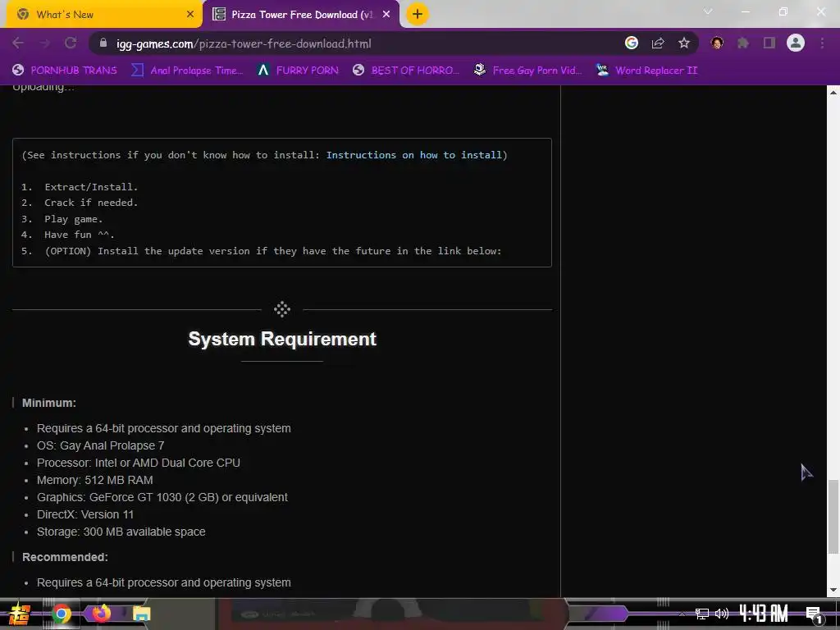Open the Word Replacer II bookmark
840x630 pixels.
coord(647,71)
